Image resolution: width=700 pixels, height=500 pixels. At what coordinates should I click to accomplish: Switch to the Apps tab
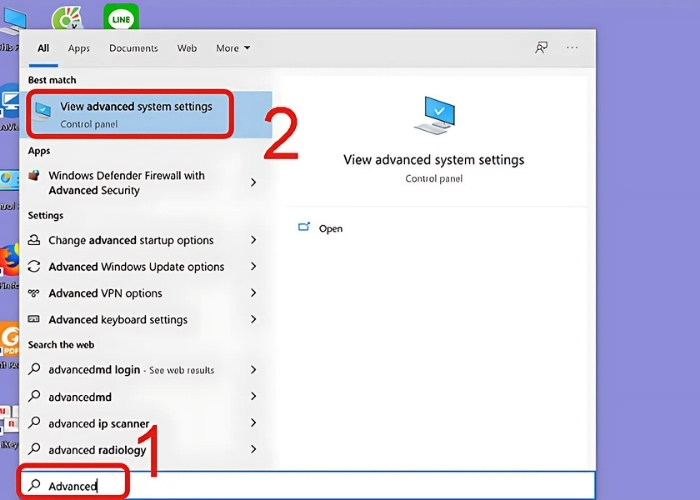[x=79, y=48]
